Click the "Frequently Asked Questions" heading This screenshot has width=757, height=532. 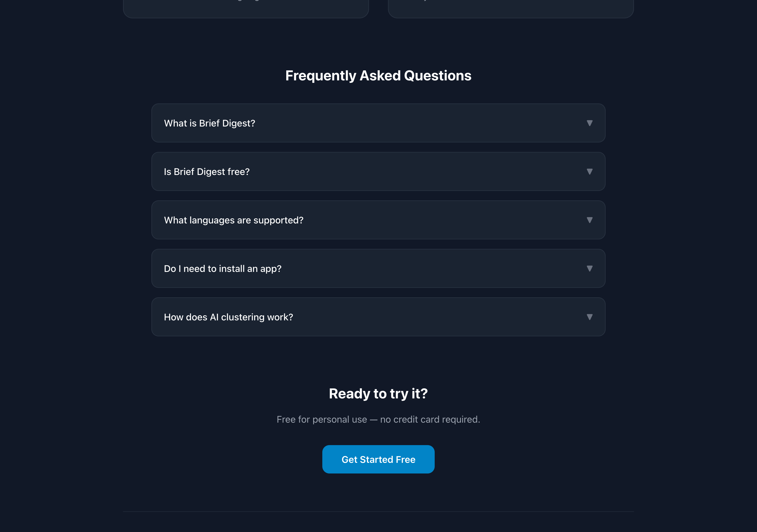[378, 76]
